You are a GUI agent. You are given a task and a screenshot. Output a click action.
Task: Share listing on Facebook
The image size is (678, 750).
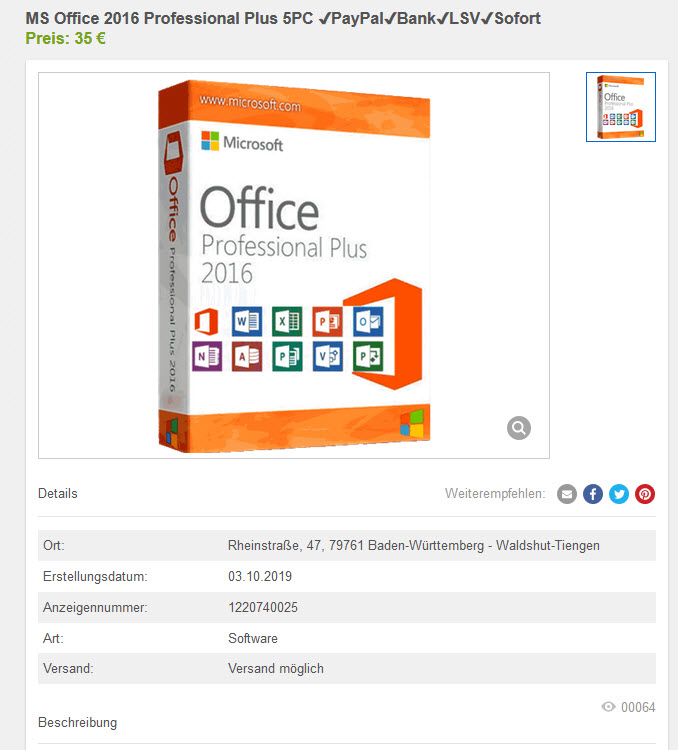(593, 494)
